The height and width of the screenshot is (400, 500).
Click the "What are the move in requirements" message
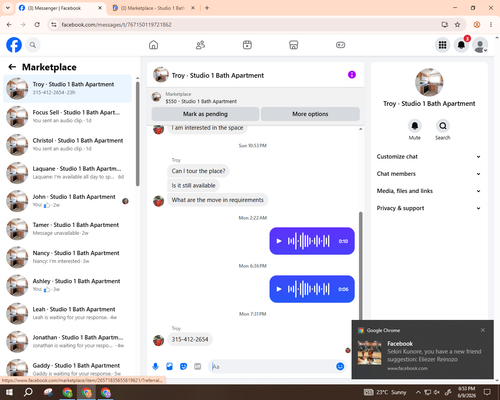(x=218, y=200)
